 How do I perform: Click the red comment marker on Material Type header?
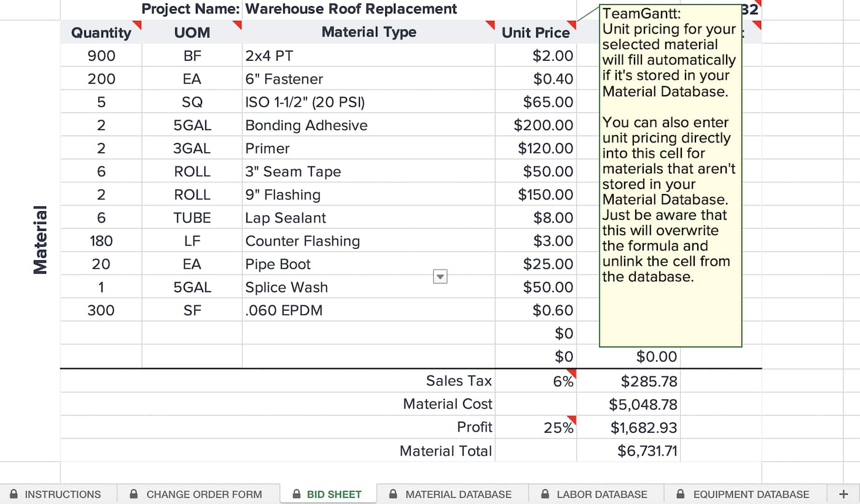[491, 24]
